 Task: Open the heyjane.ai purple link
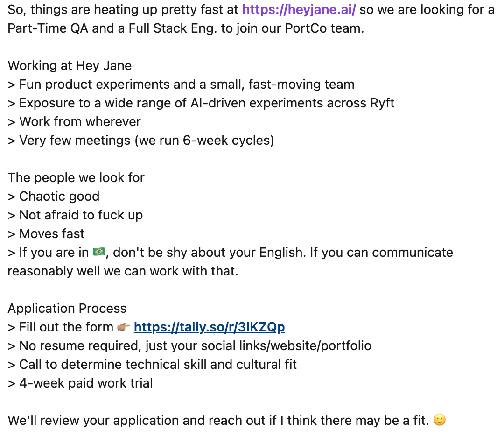[x=299, y=10]
